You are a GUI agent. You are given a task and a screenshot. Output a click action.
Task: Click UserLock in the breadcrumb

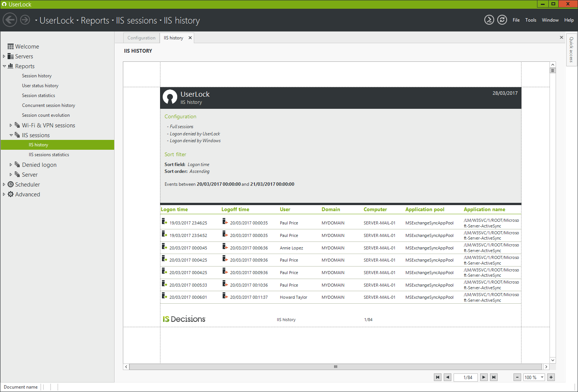pyautogui.click(x=57, y=20)
